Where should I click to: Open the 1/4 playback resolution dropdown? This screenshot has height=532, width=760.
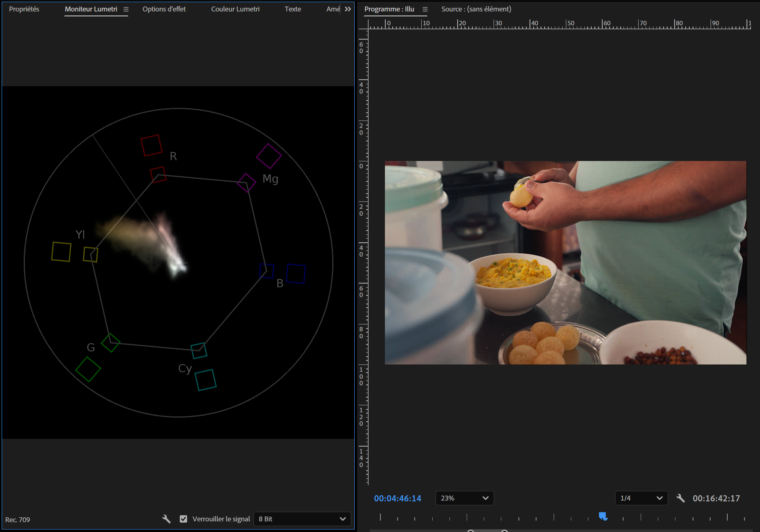(x=642, y=498)
